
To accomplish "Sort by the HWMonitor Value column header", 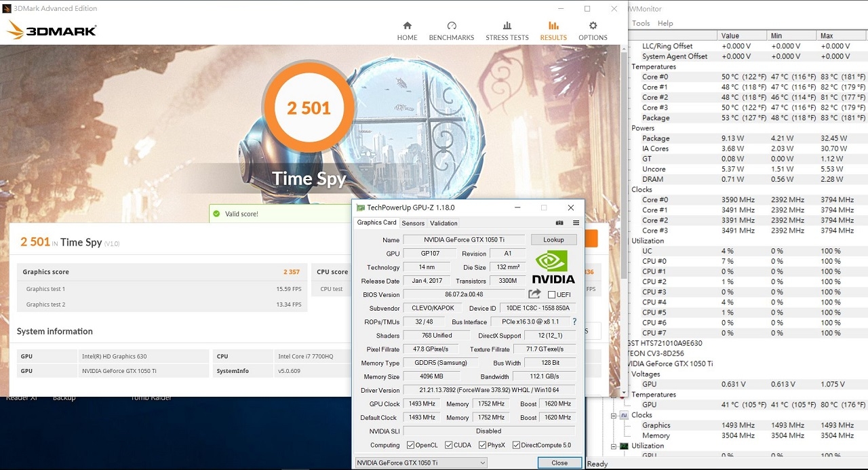I will pyautogui.click(x=742, y=35).
